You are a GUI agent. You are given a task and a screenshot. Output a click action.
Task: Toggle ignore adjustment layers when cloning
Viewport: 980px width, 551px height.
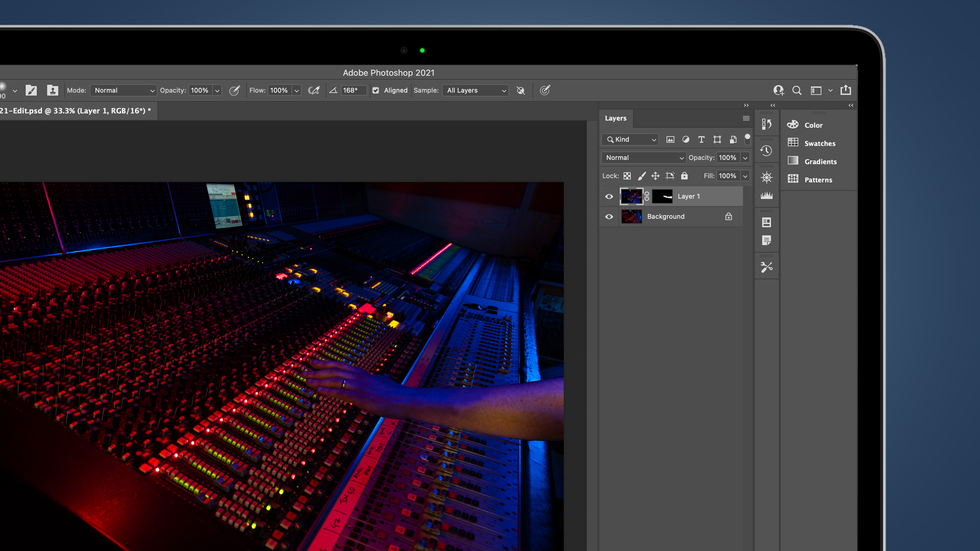(521, 90)
